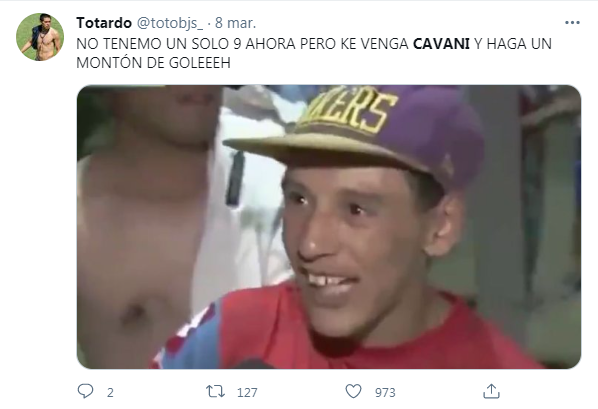Screen dimensions: 598x409
Task: Click the MONTÓN DE GOLEEEH text line
Action: [153, 63]
